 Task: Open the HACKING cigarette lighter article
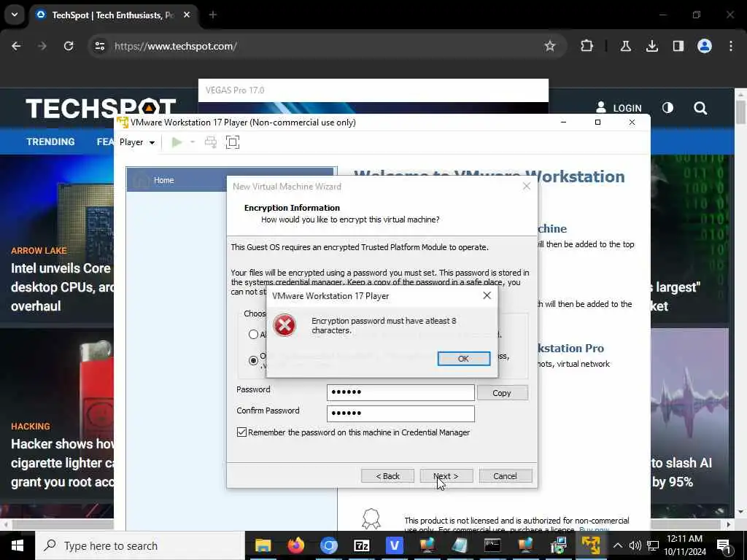click(62, 463)
